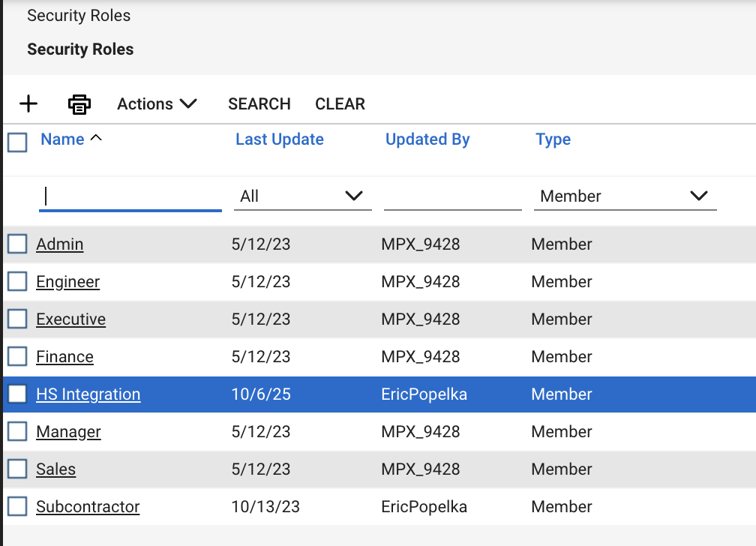Image resolution: width=756 pixels, height=546 pixels.
Task: Check the checkbox on the highlighted HS Integration row
Action: [x=16, y=394]
